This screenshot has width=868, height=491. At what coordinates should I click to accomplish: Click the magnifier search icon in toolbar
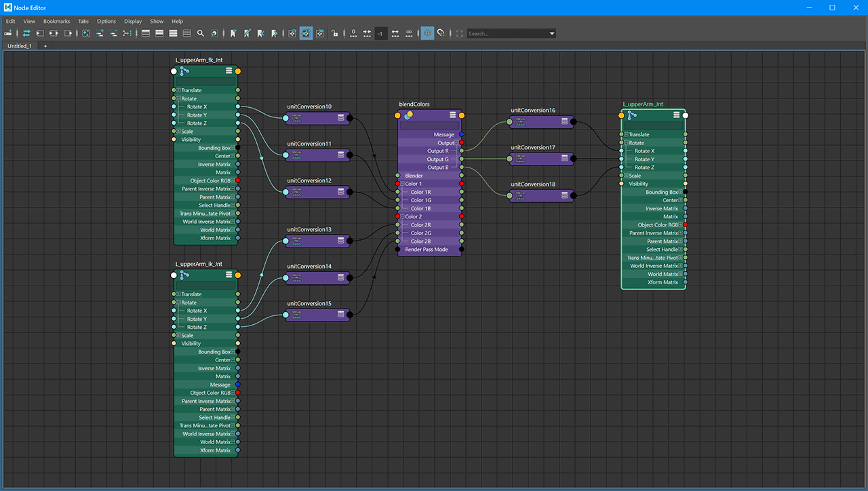(201, 33)
